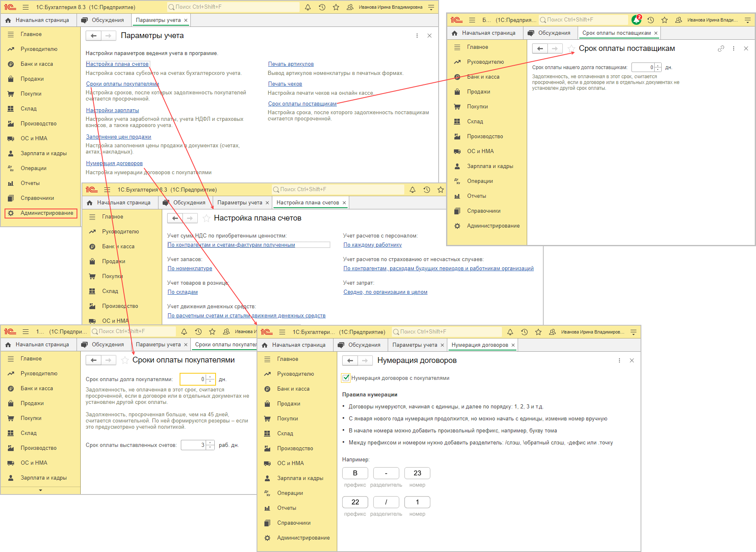Close Нумерация договоров tab
756x552 pixels.
point(513,345)
